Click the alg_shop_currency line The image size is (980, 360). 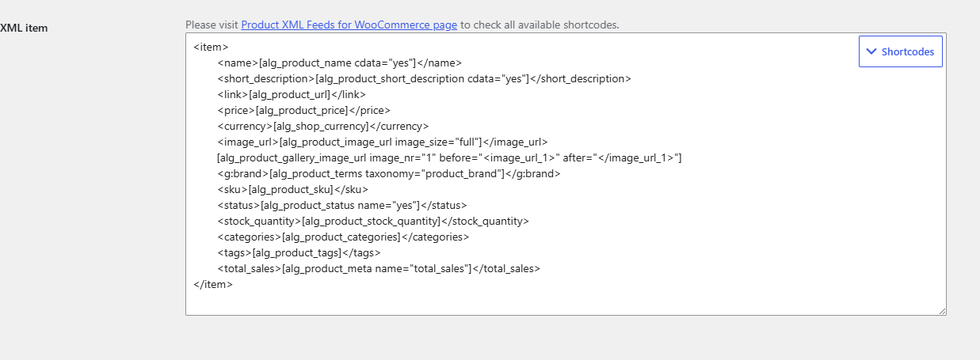click(322, 127)
